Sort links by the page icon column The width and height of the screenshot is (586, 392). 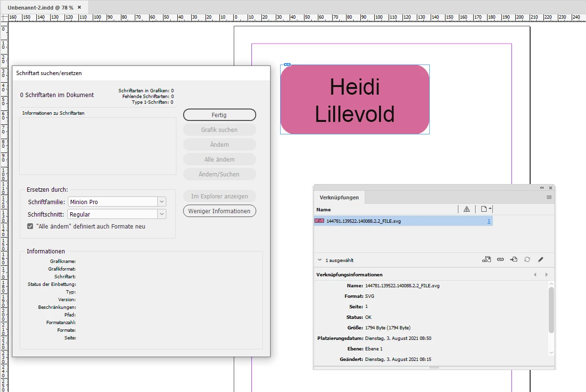(485, 209)
